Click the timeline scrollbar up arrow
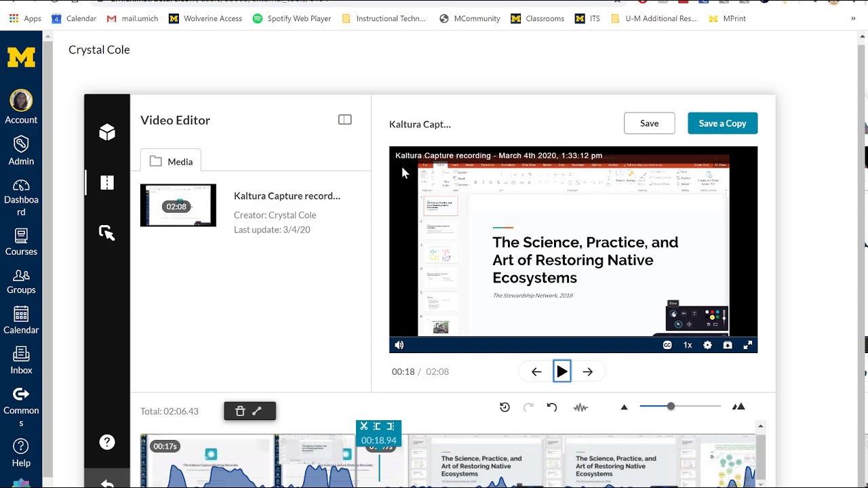The height and width of the screenshot is (488, 868). (x=760, y=426)
